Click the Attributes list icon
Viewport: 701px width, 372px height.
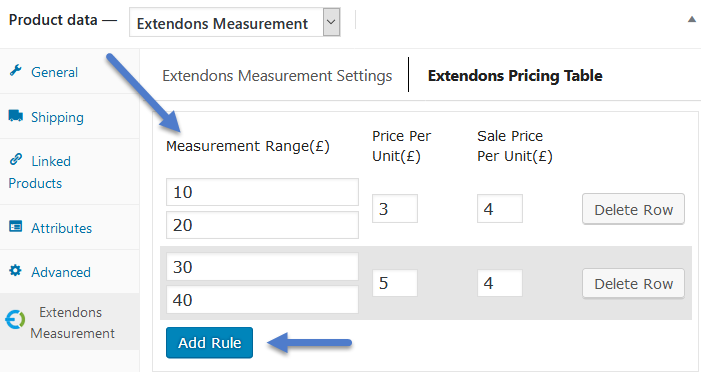pos(16,227)
